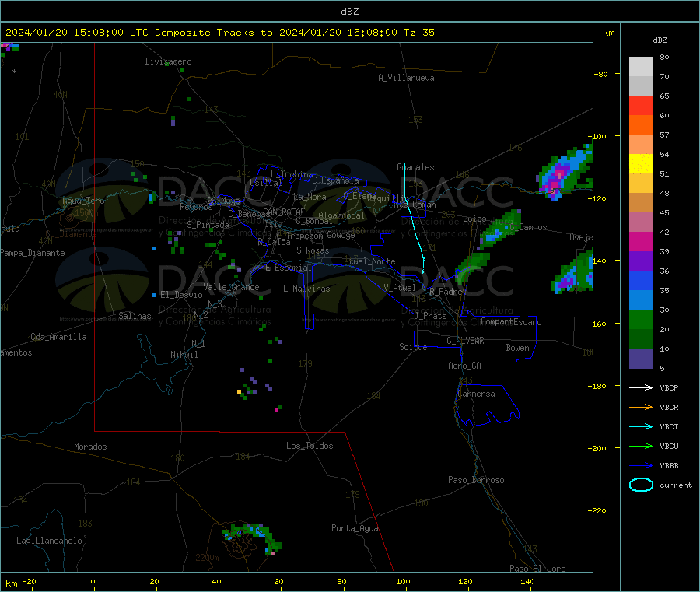Viewport: 700px width, 592px height.
Task: Select the magenta 39 dBZ color swatch
Action: [x=641, y=241]
